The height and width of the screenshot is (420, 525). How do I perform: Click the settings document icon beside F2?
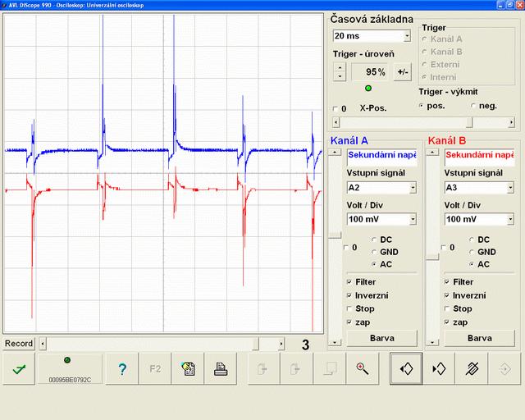187,369
